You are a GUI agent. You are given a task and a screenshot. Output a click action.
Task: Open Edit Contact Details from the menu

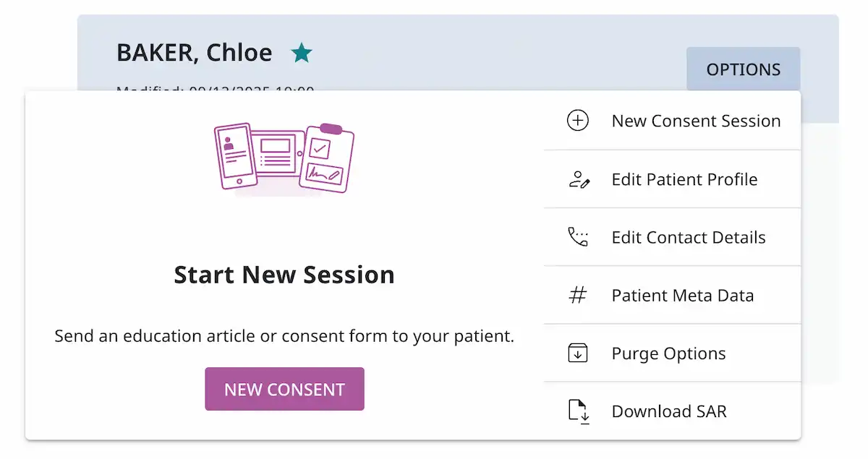(x=688, y=237)
